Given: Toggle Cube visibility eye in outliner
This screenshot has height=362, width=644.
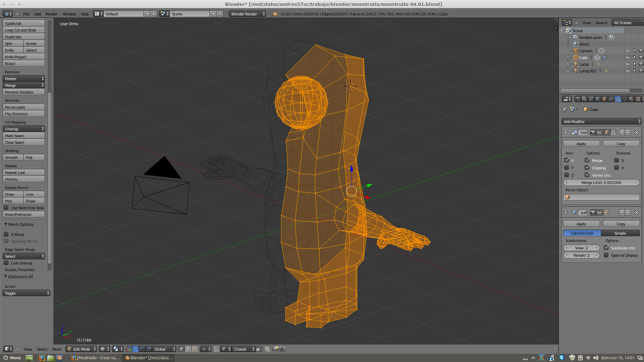Looking at the screenshot, I should click(x=628, y=58).
